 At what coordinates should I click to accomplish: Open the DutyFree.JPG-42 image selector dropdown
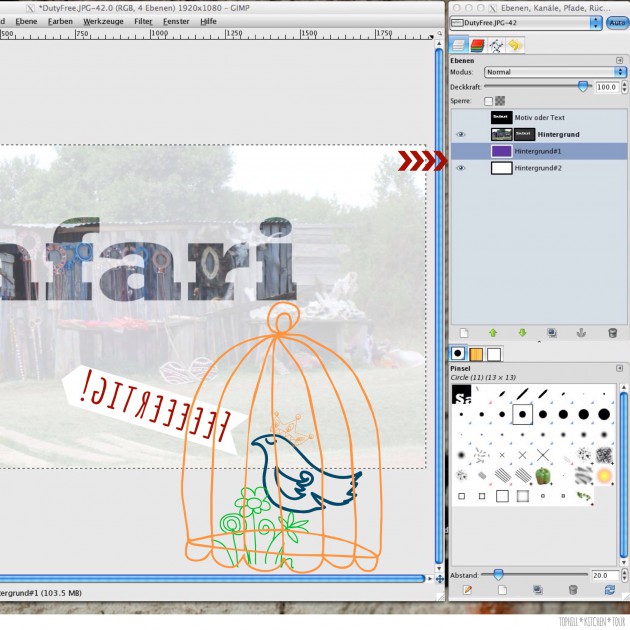(x=526, y=23)
